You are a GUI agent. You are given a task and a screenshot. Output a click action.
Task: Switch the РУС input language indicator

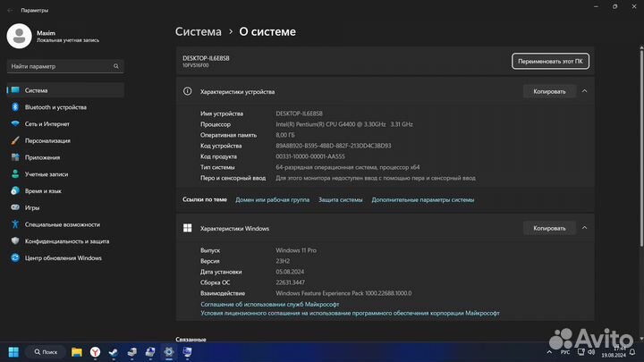click(565, 352)
